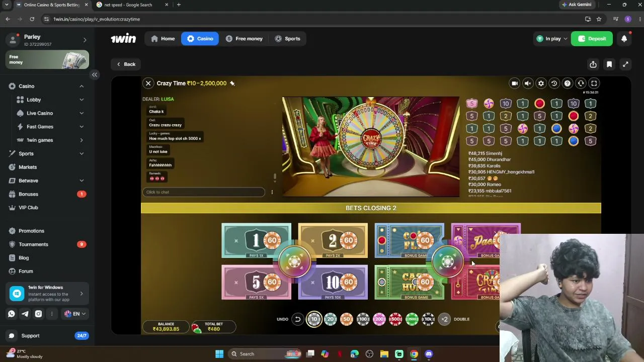This screenshot has width=644, height=362.
Task: Select the 2500 chip
Action: click(x=412, y=319)
